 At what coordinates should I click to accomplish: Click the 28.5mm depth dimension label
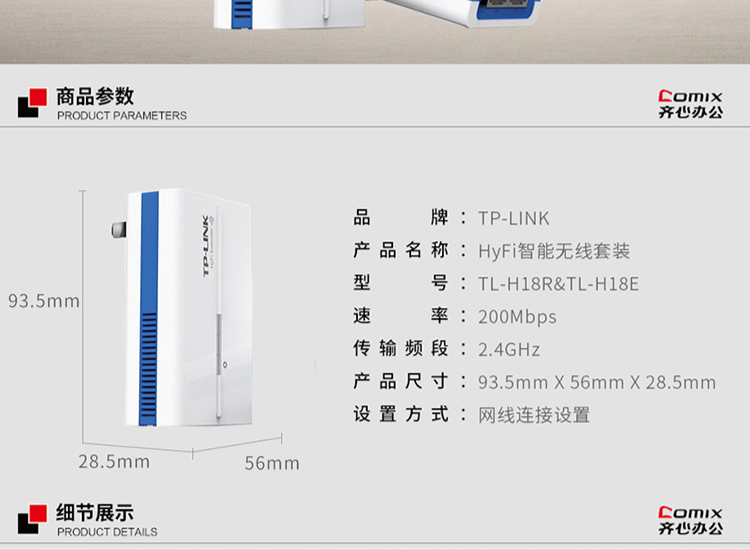point(114,462)
